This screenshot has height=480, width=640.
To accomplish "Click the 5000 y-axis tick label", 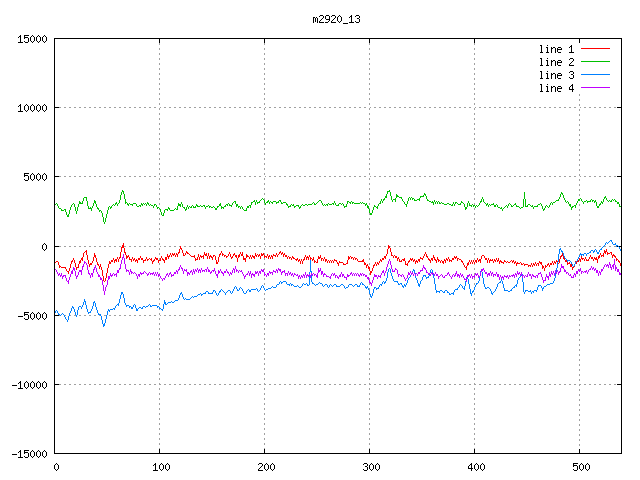I will pos(35,177).
